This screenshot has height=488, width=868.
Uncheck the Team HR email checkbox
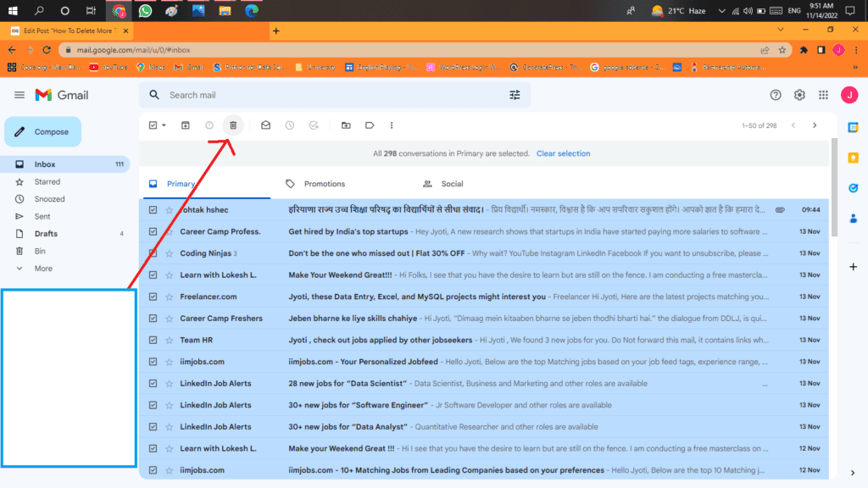point(153,340)
